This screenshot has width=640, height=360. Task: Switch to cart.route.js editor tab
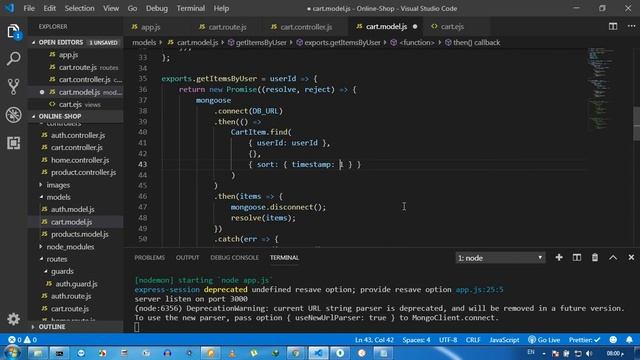click(227, 27)
